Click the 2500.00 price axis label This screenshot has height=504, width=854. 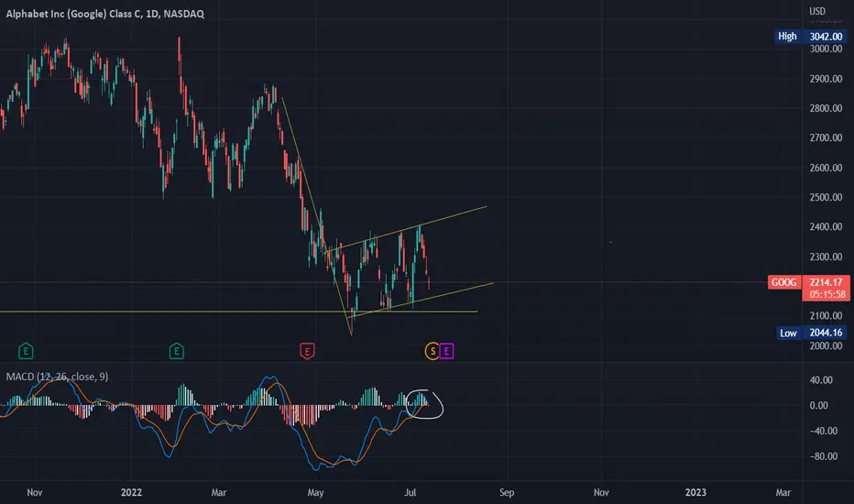pos(826,197)
